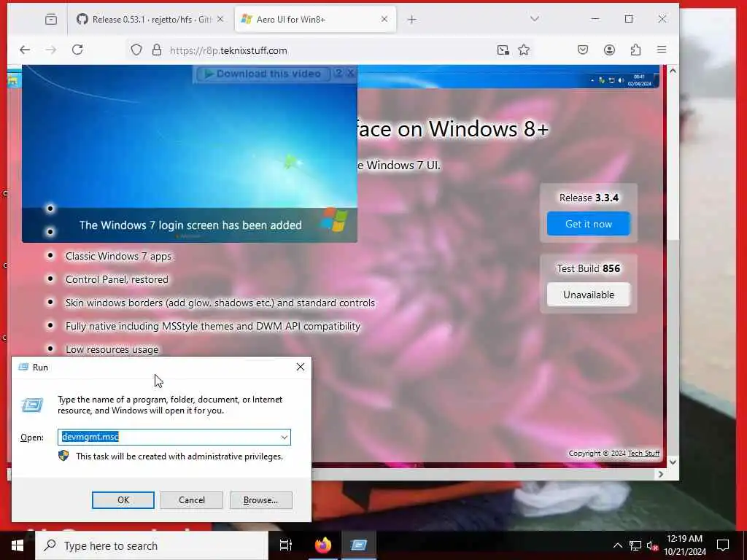Open Task View on taskbar
This screenshot has width=747, height=560.
[285, 545]
